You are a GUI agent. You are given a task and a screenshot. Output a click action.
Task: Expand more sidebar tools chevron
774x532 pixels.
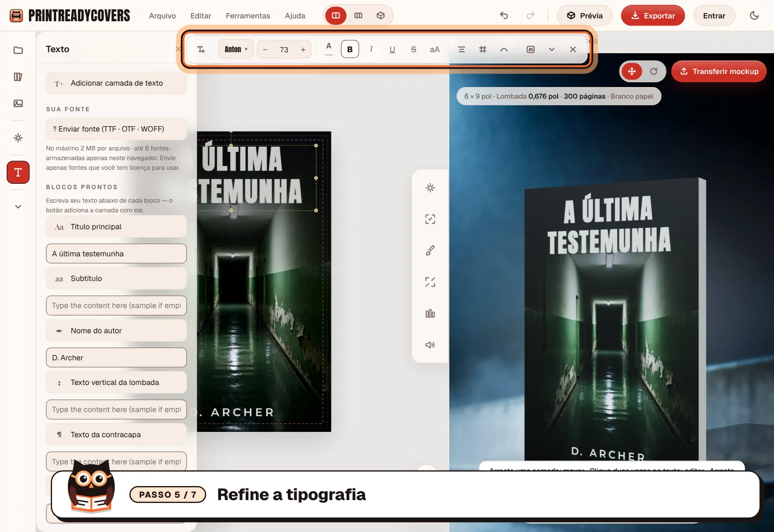pos(18,207)
